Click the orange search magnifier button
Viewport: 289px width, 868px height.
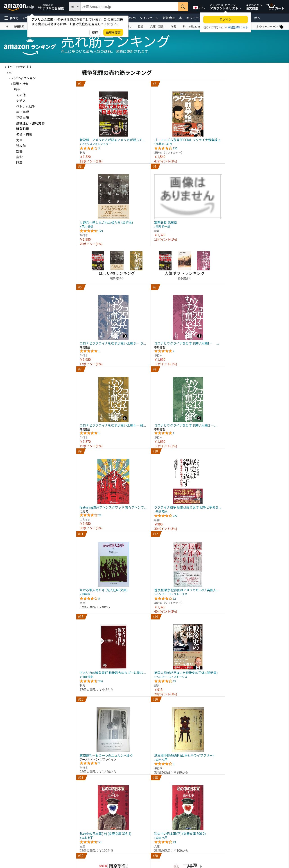point(183,7)
